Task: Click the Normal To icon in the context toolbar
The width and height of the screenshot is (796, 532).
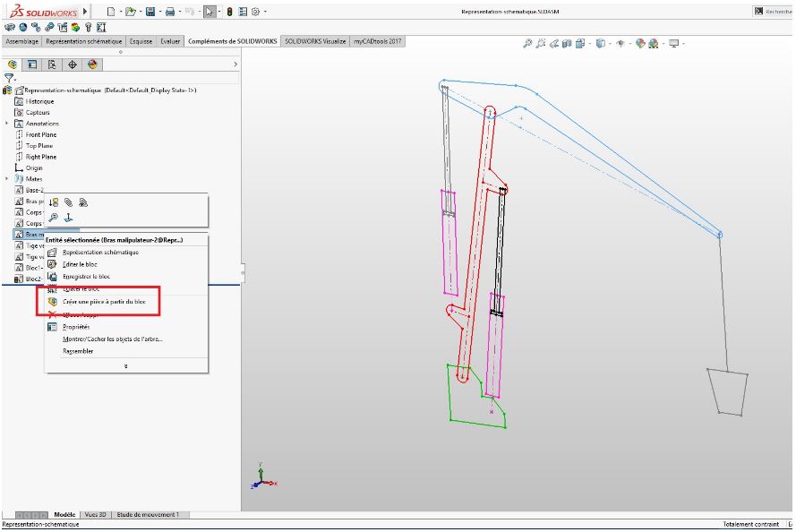Action: 69,218
